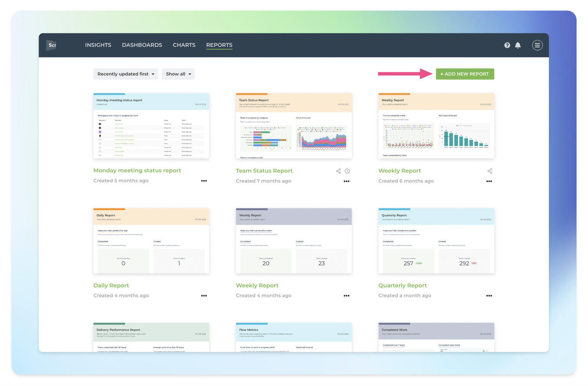The height and width of the screenshot is (386, 588).
Task: Open three-dot menu for Quarterly Report
Action: 489,296
